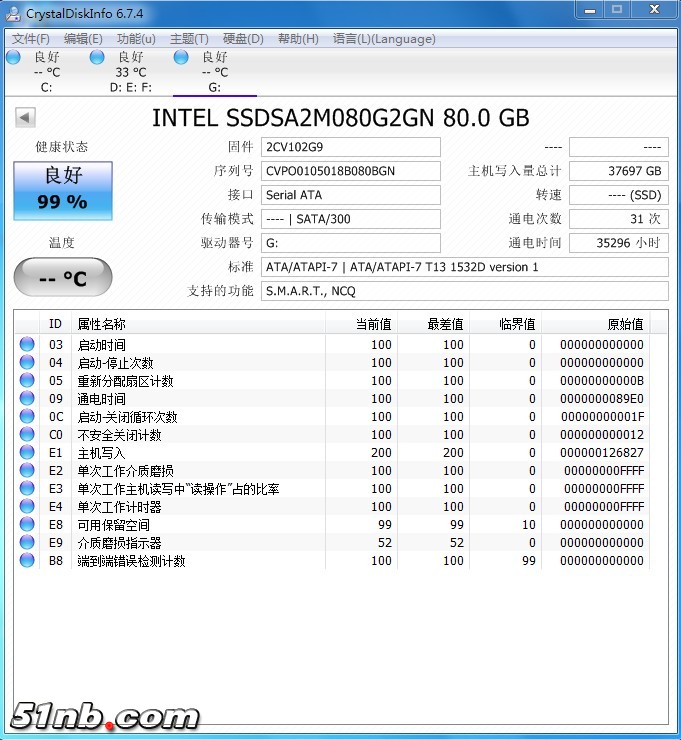
Task: Click status orb for attribute B8 row
Action: pyautogui.click(x=26, y=561)
